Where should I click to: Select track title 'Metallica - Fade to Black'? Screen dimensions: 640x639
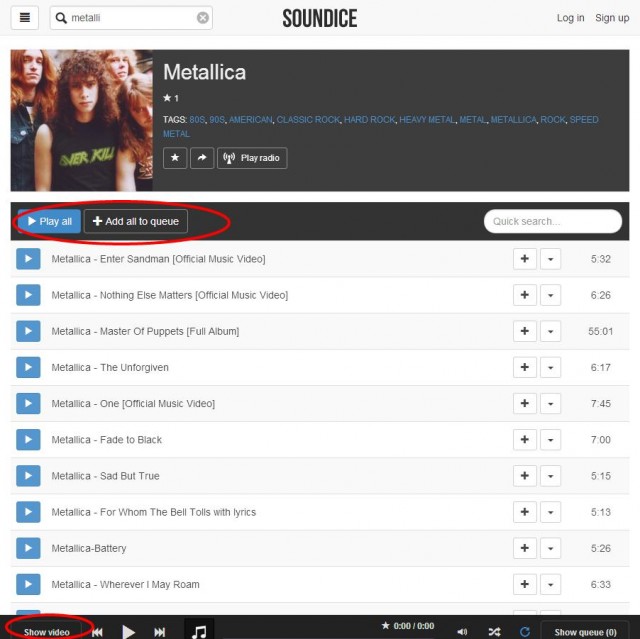tap(107, 439)
